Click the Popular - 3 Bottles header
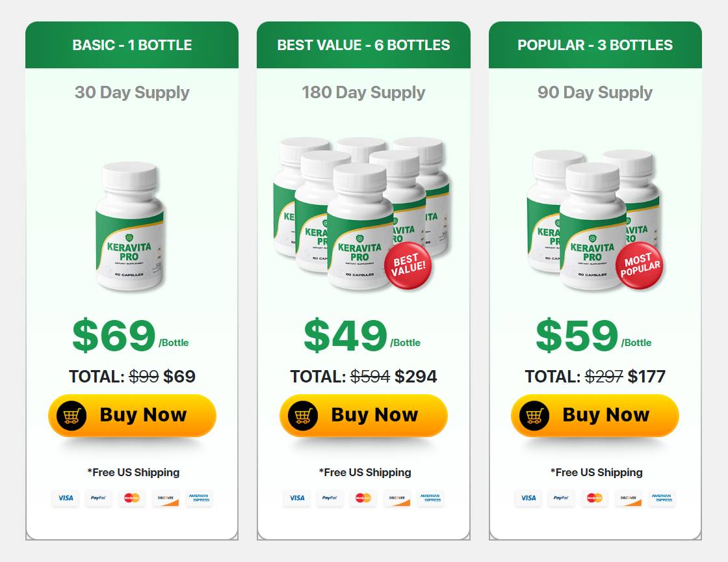This screenshot has height=562, width=728. (595, 45)
